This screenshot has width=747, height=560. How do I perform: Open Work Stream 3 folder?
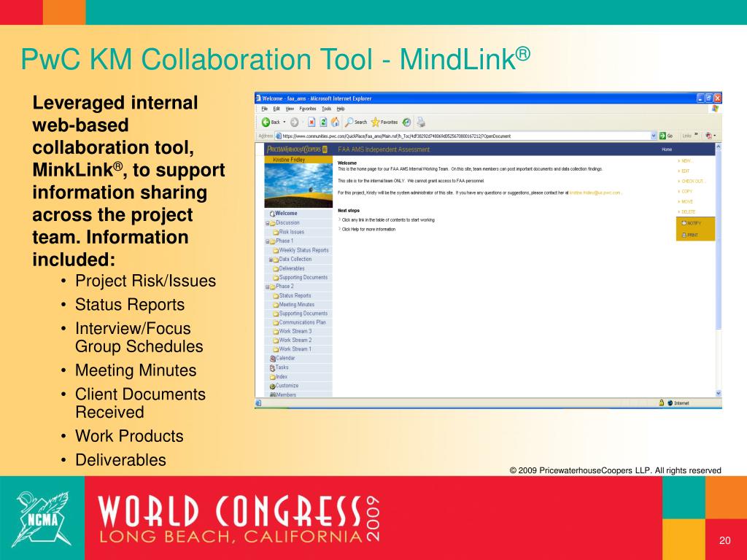(x=293, y=332)
